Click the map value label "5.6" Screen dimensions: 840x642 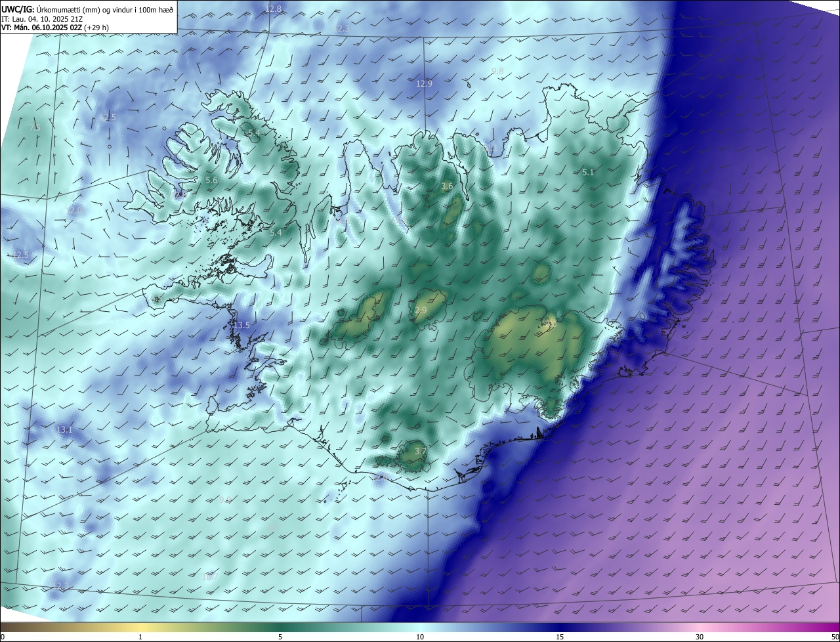click(x=211, y=180)
